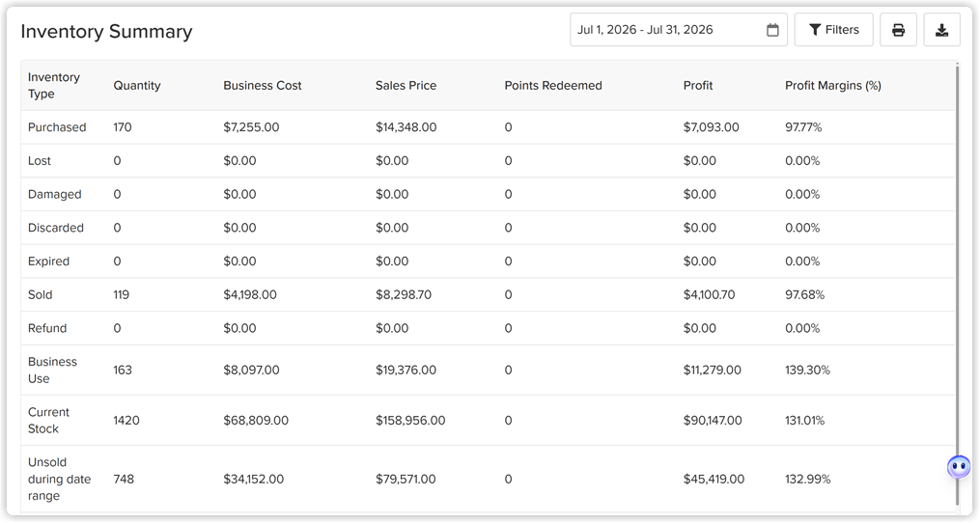Click the profit margin 97.77%

(x=803, y=127)
